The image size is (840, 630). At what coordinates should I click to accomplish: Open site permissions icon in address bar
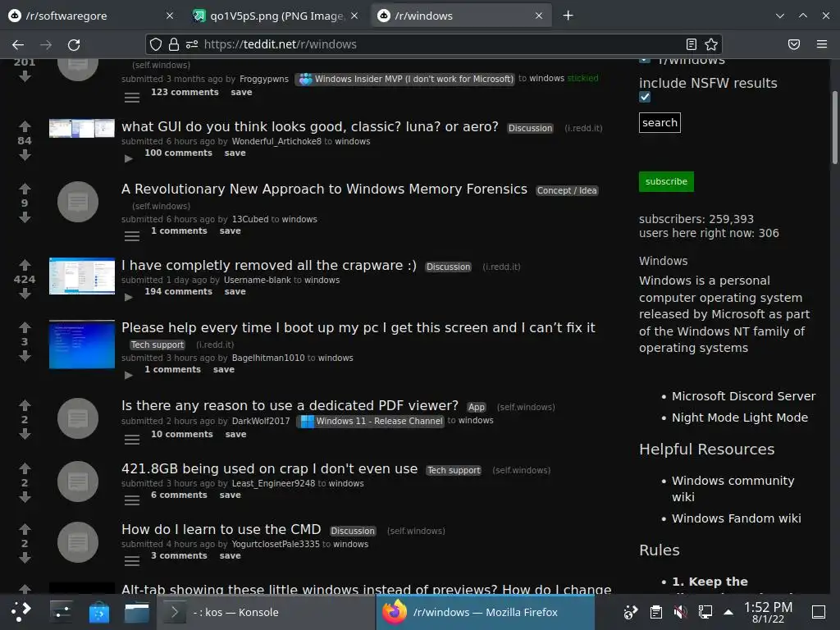coord(192,44)
